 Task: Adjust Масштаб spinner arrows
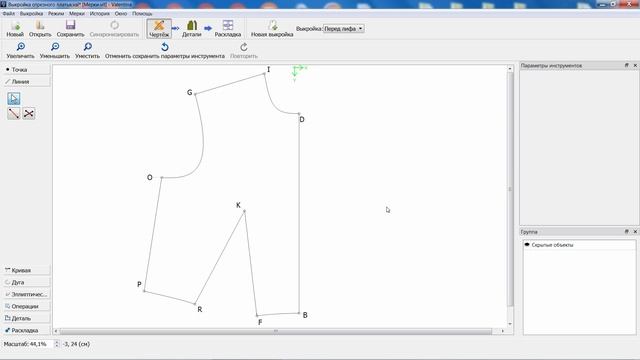tap(57, 344)
